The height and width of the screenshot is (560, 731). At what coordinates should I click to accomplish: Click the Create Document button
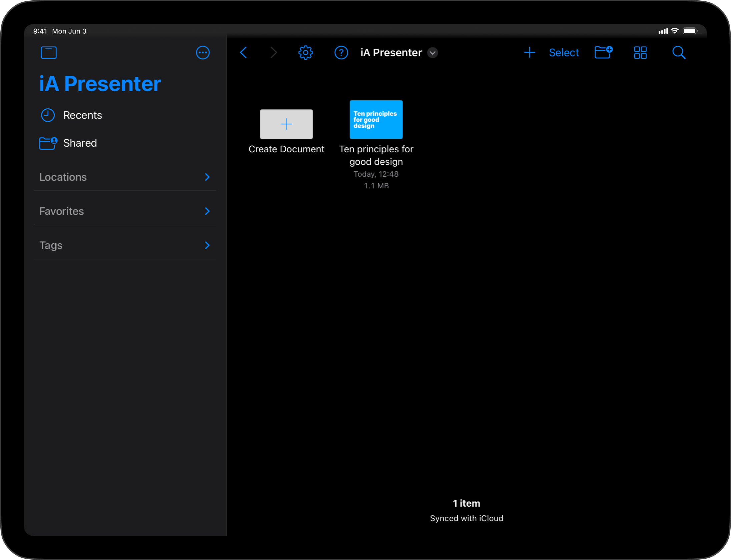[287, 124]
